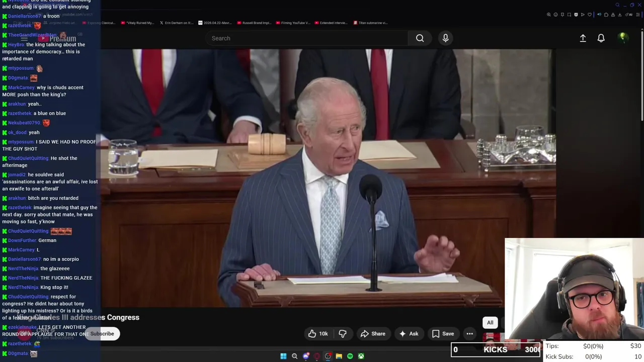This screenshot has height=362, width=644.
Task: Open Discord from the taskbar
Action: [x=306, y=356]
